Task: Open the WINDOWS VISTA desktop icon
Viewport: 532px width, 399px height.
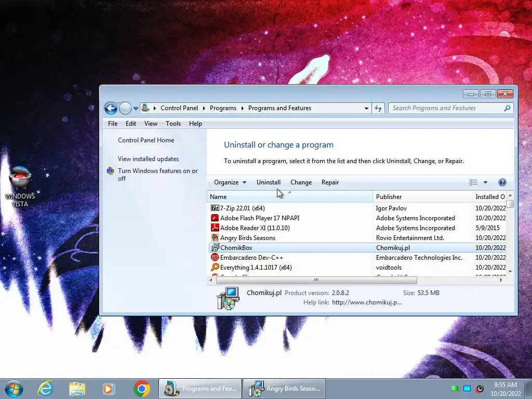Action: [20, 187]
